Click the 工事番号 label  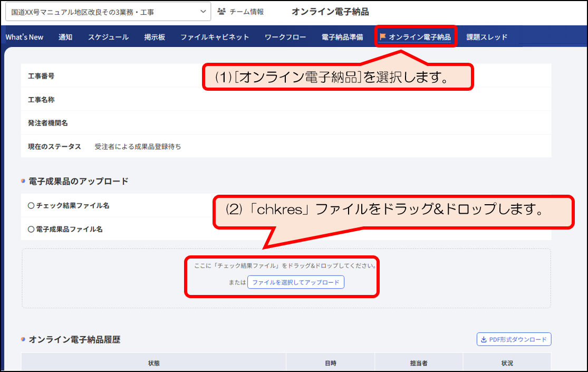[x=41, y=76]
